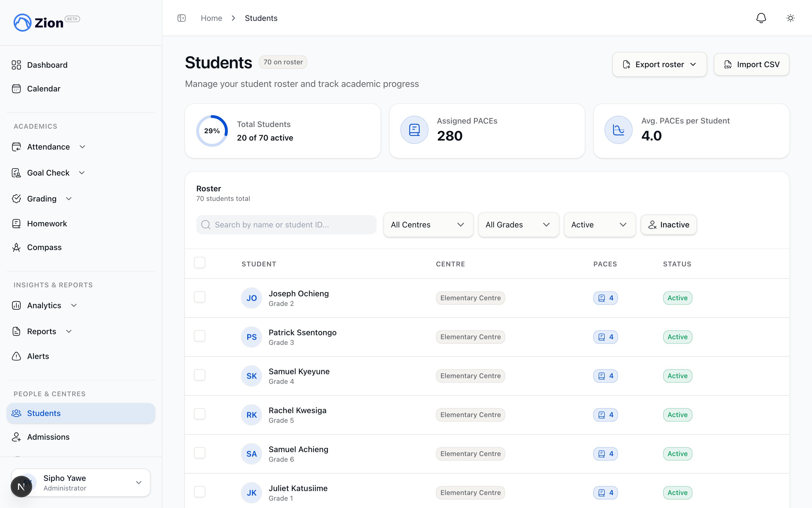This screenshot has width=812, height=508.
Task: Click PACEs badge for Samuel Kyeyune
Action: click(605, 376)
